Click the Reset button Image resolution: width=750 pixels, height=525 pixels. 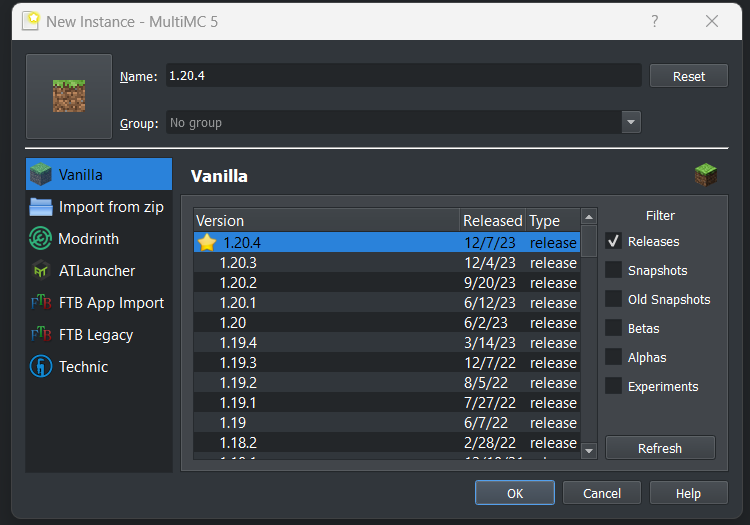click(x=689, y=76)
